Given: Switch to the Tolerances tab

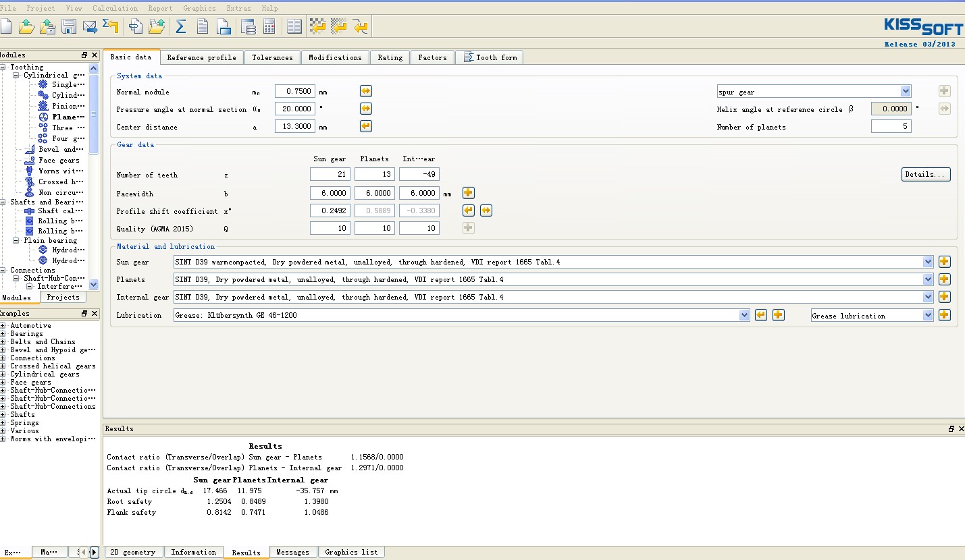Looking at the screenshot, I should [x=272, y=57].
